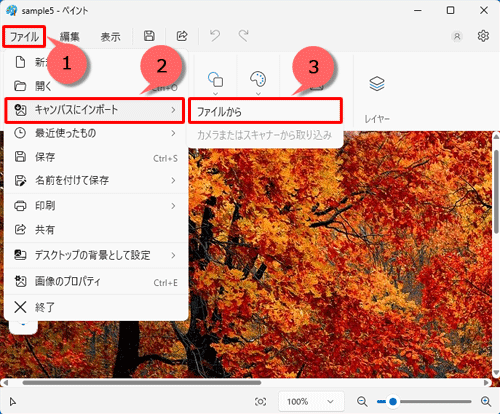
Task: Click the 終了 X icon
Action: [20, 307]
